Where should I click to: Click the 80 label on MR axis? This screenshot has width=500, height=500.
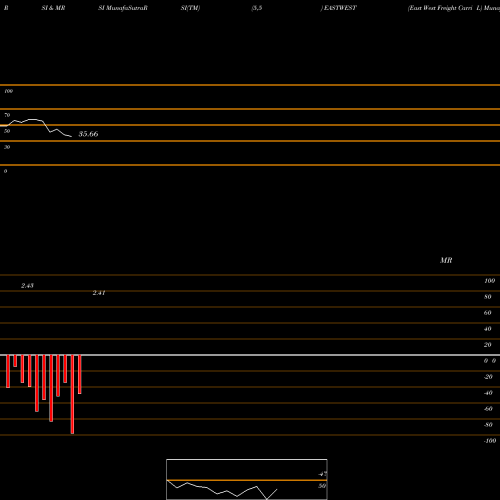[x=488, y=297]
